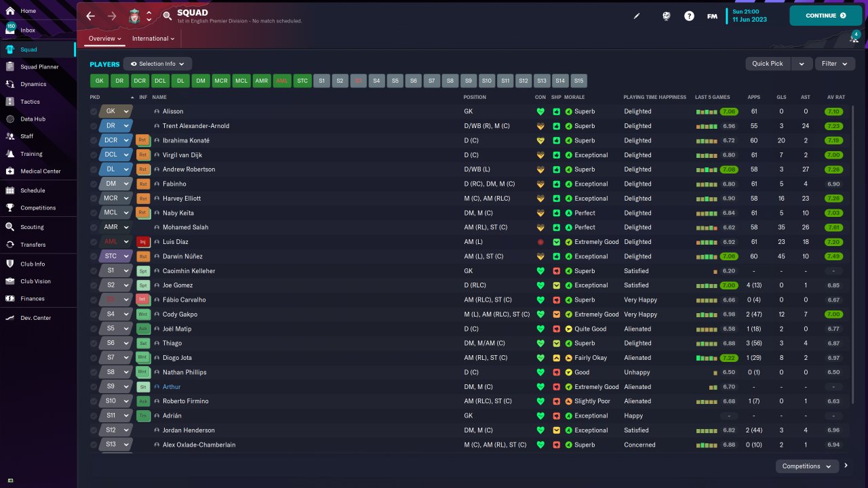Sort by the Position column header
868x488 pixels.
[x=475, y=98]
